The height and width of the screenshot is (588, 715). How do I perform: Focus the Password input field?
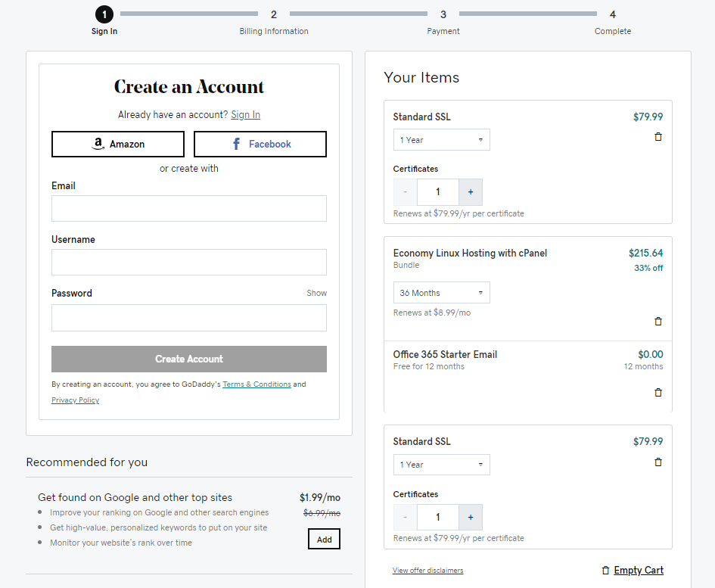189,318
